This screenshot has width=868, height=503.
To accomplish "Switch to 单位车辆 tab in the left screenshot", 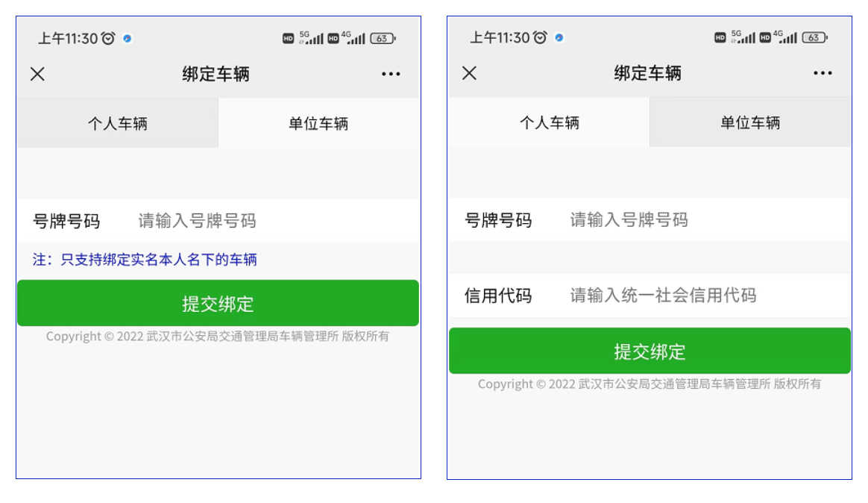I will click(318, 123).
